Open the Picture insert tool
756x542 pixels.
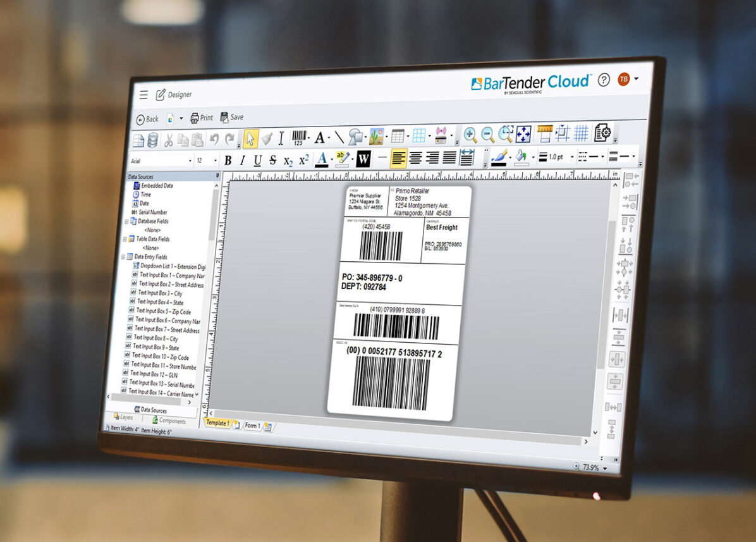[377, 137]
